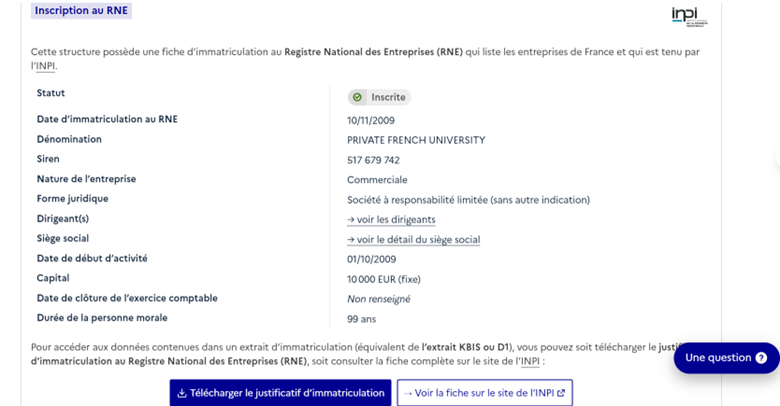Click the question mark icon in Une question
This screenshot has width=780, height=406.
point(761,358)
